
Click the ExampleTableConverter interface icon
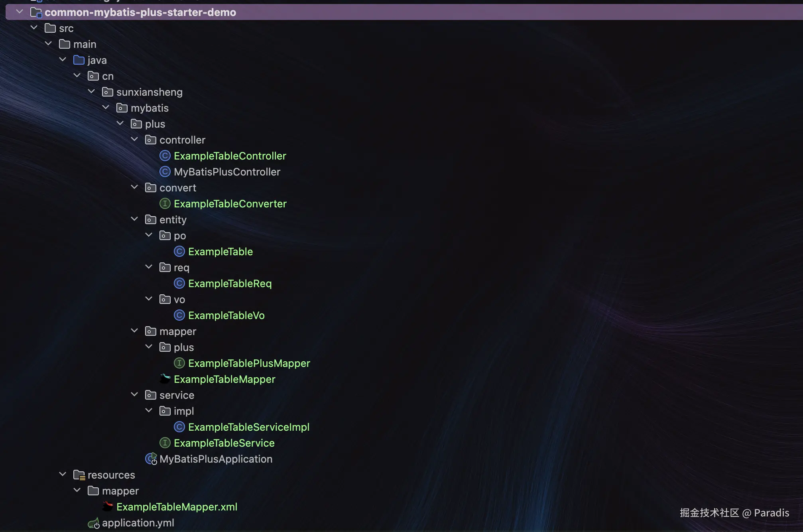pos(165,204)
